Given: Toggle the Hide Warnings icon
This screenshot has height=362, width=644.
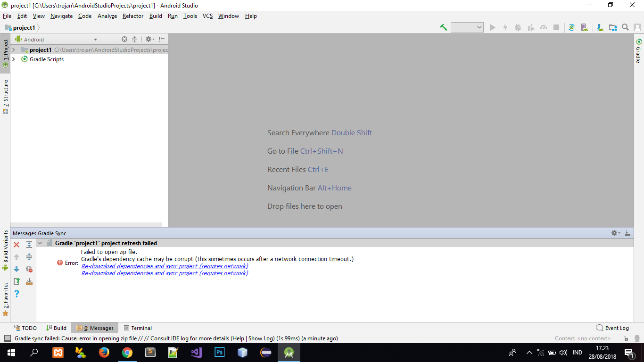Looking at the screenshot, I should point(29,269).
